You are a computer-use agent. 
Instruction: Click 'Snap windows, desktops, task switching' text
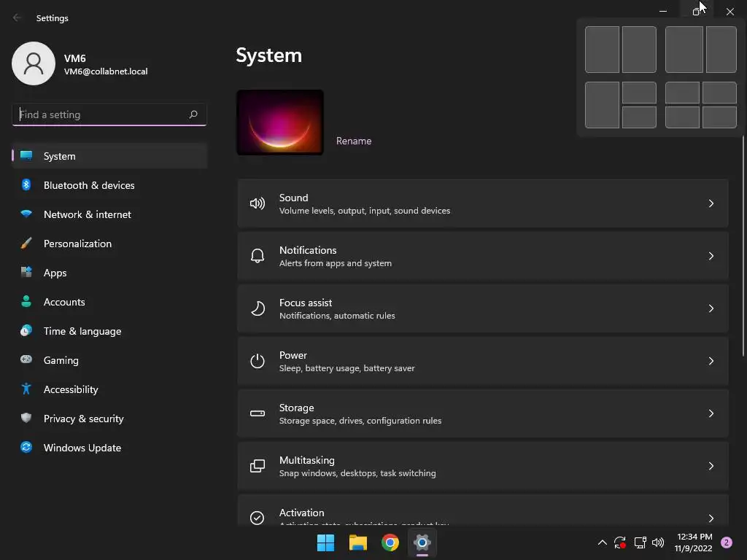357,472
